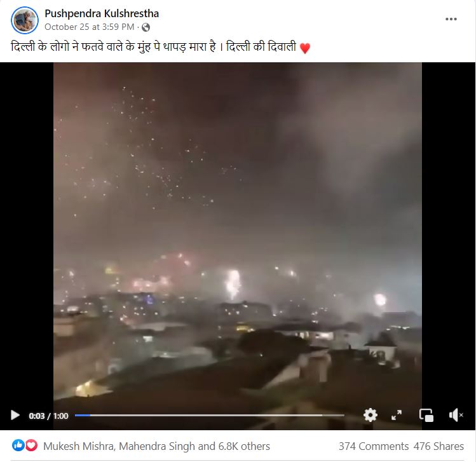Open post options three-dot menu
The height and width of the screenshot is (462, 476).
click(451, 19)
